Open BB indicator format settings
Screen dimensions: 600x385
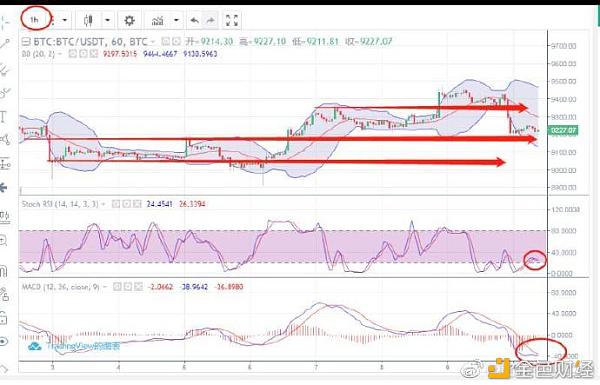point(83,54)
